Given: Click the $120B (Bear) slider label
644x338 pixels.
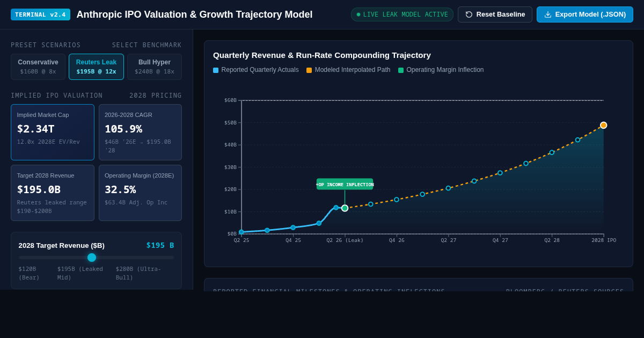Looking at the screenshot, I should tap(28, 273).
